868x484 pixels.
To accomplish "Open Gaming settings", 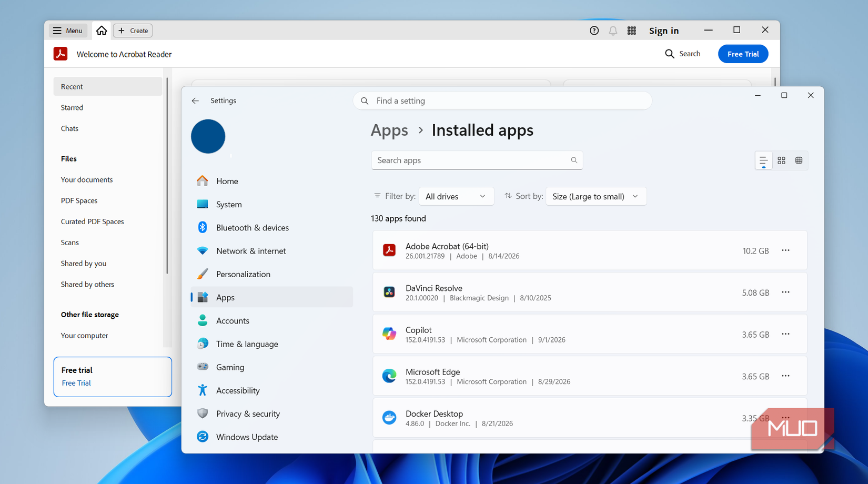I will tap(271, 367).
